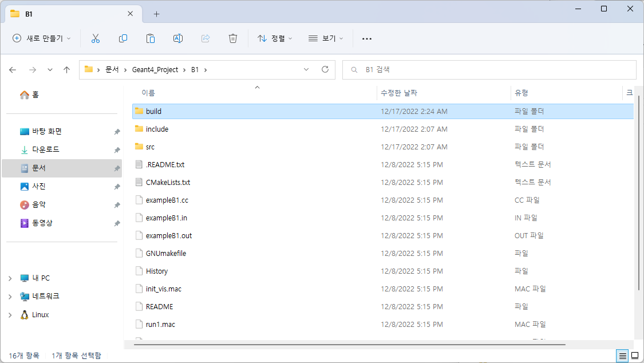Click the Paste clipboard icon
The width and height of the screenshot is (644, 363).
(x=151, y=38)
